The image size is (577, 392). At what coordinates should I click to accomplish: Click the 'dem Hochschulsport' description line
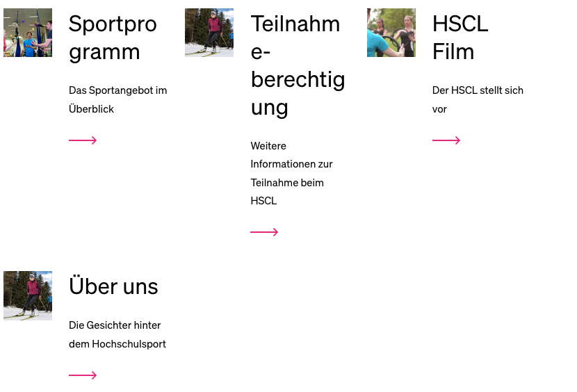coord(117,344)
